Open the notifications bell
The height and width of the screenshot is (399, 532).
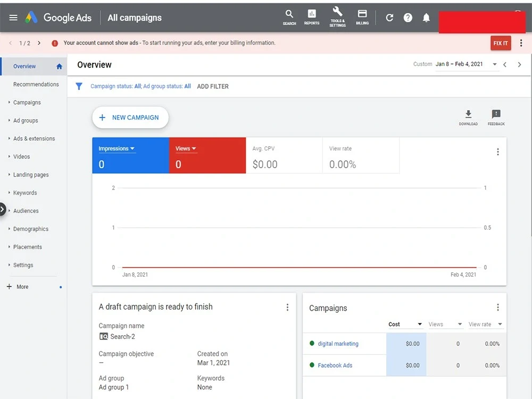point(426,18)
